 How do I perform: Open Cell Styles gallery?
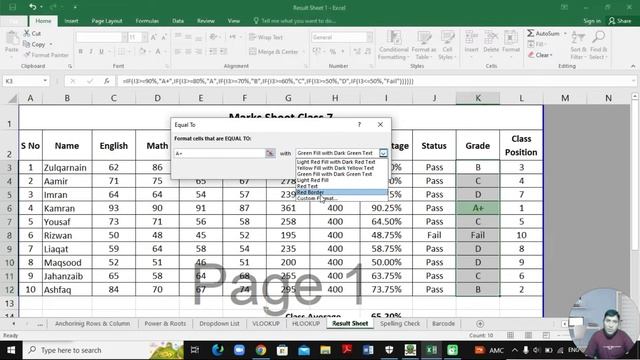[x=447, y=45]
